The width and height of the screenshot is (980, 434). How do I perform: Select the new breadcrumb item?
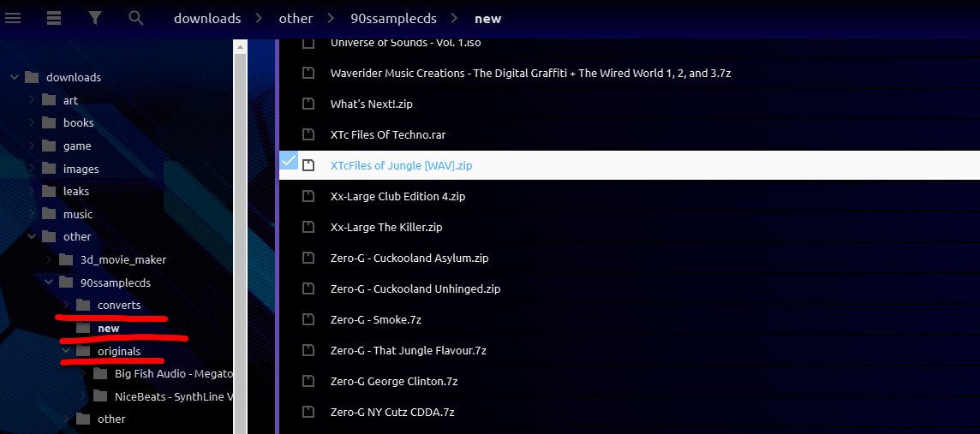488,19
